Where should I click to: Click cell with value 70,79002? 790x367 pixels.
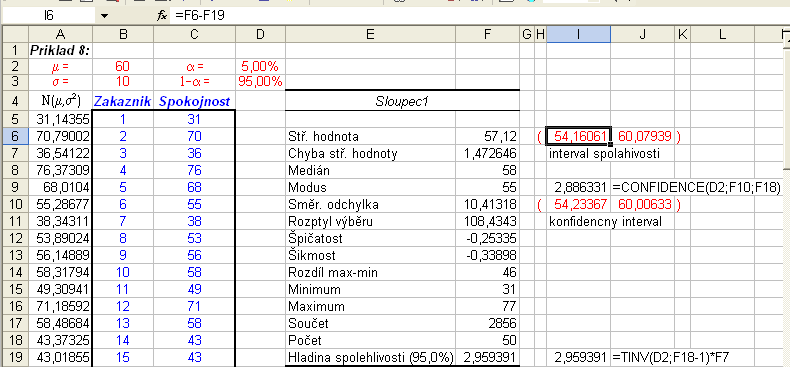tap(60, 136)
